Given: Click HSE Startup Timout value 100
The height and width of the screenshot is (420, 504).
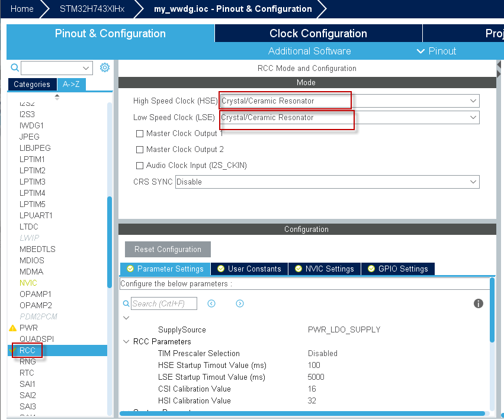Looking at the screenshot, I should tap(314, 365).
